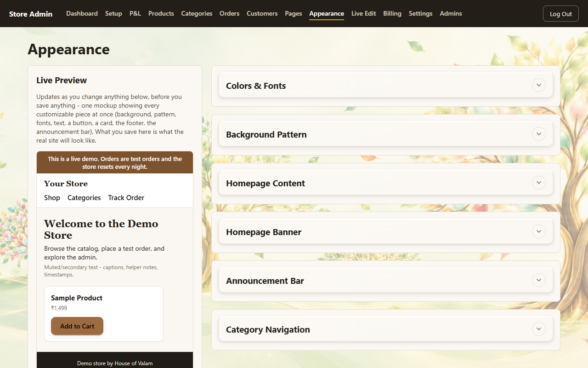Click the ₹1,499 price text
This screenshot has height=368, width=588.
tap(59, 308)
